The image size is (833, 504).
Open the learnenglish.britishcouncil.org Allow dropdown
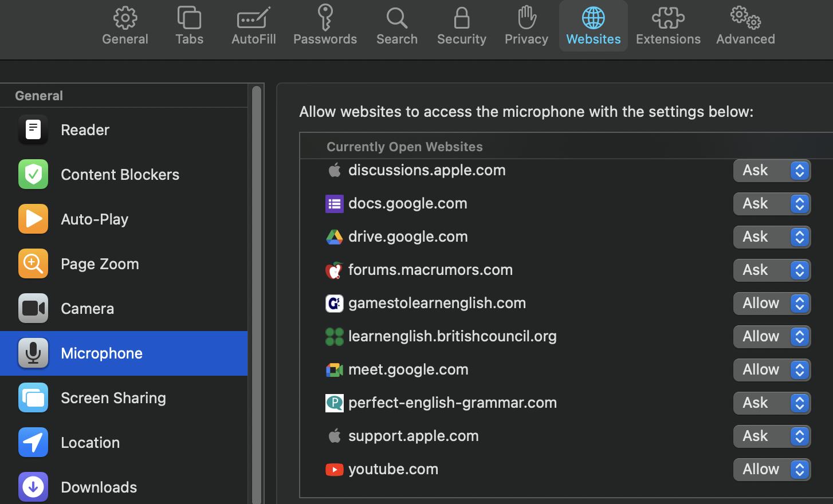point(772,336)
